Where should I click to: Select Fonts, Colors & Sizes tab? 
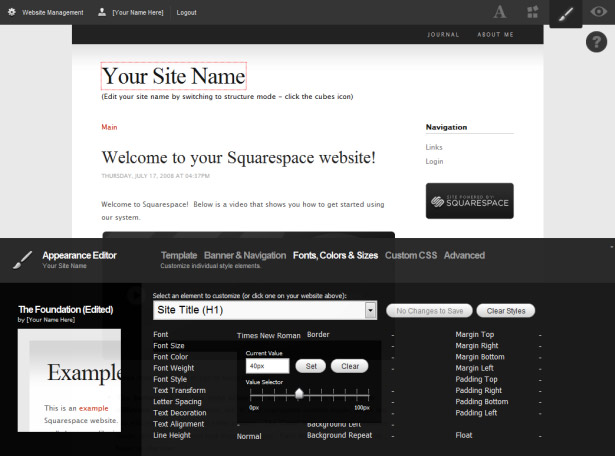(335, 256)
